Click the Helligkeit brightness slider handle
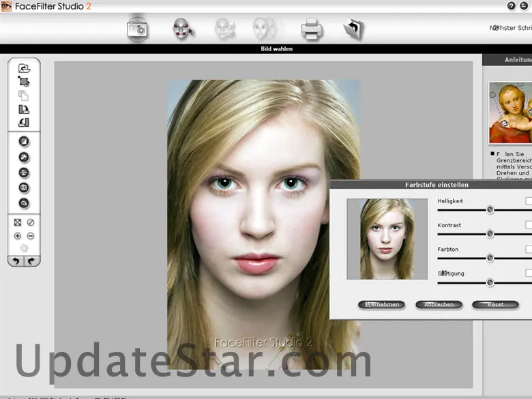Screen dimensions: 532x399 (x=490, y=210)
